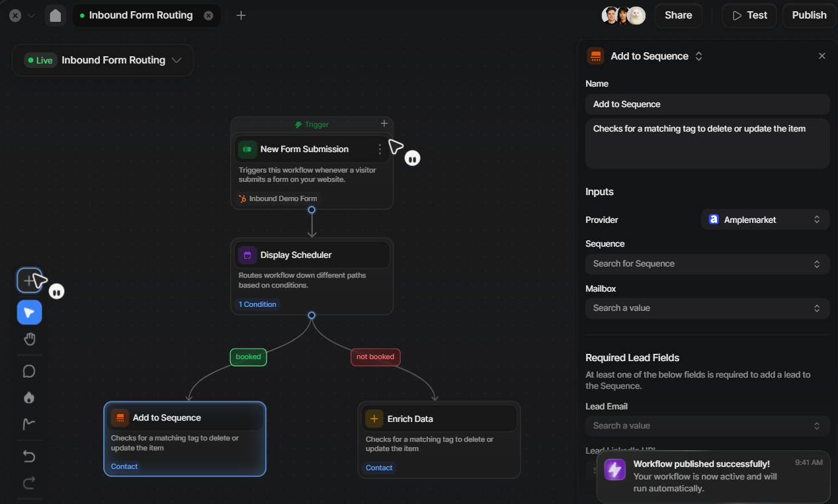The width and height of the screenshot is (838, 504).
Task: Run the workflow with Test button
Action: (749, 15)
